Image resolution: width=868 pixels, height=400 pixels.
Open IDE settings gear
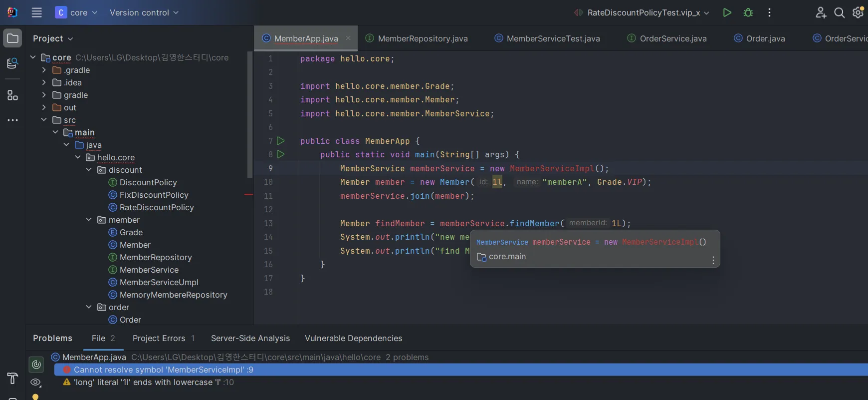(x=859, y=12)
